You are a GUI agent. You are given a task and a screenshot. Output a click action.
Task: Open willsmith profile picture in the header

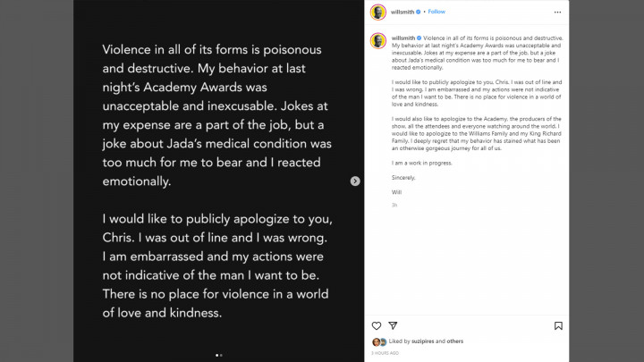coord(378,12)
